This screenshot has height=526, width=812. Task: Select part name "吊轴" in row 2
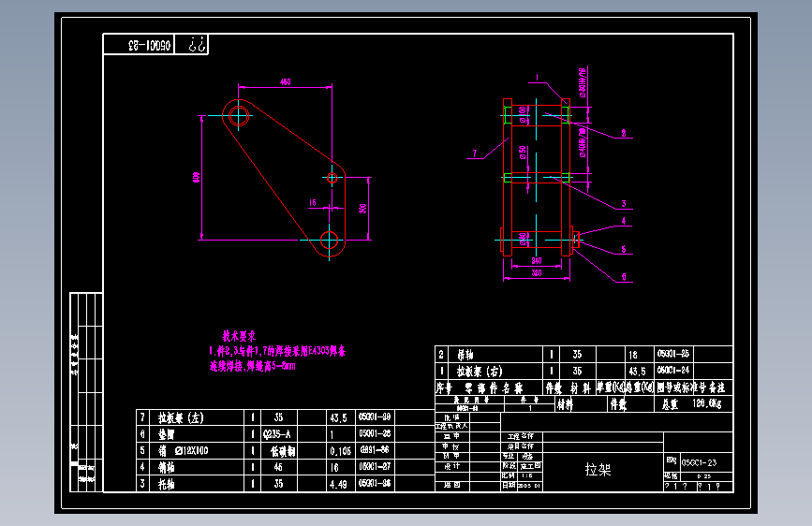pyautogui.click(x=465, y=355)
